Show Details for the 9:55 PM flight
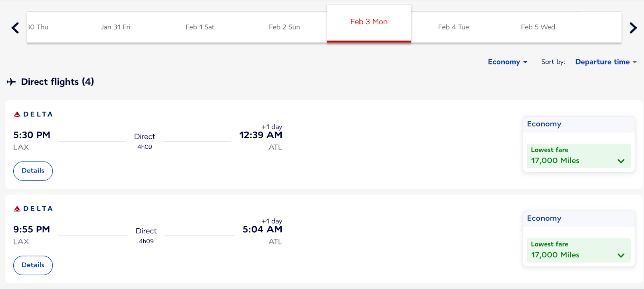The width and height of the screenshot is (644, 289). point(33,265)
